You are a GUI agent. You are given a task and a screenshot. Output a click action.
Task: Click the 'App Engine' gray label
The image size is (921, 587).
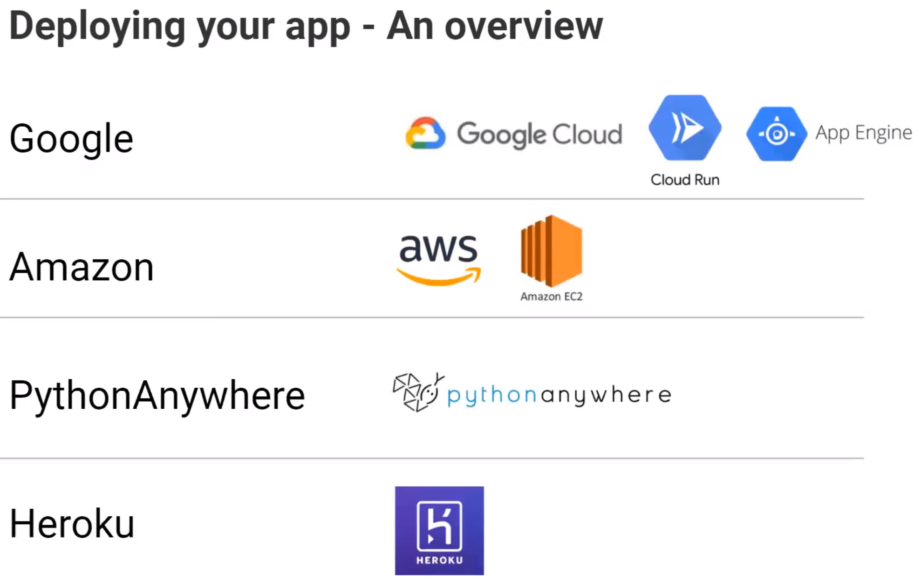pos(863,133)
